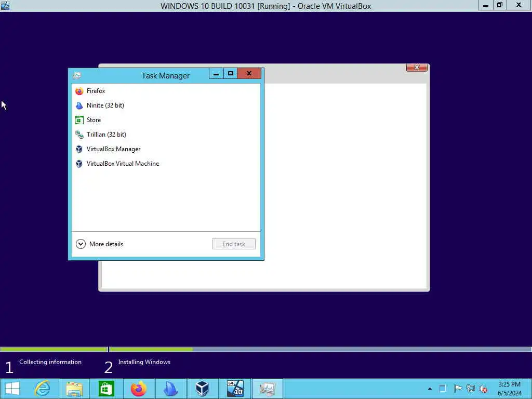Close the Oracle VM VirtualBox window
This screenshot has height=399, width=532.
coord(519,5)
